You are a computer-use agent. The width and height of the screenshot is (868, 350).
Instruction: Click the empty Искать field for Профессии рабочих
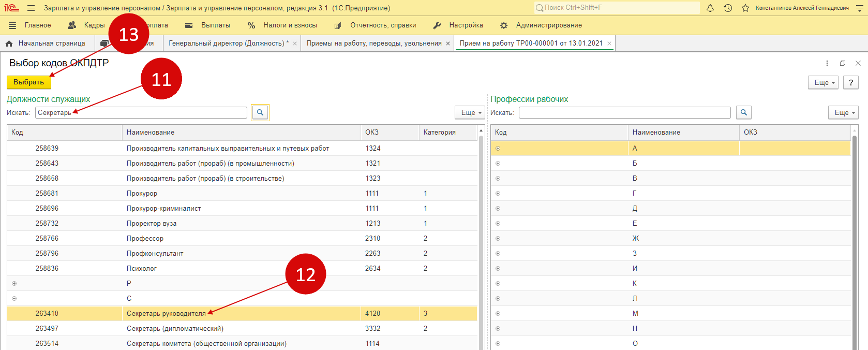pos(625,112)
